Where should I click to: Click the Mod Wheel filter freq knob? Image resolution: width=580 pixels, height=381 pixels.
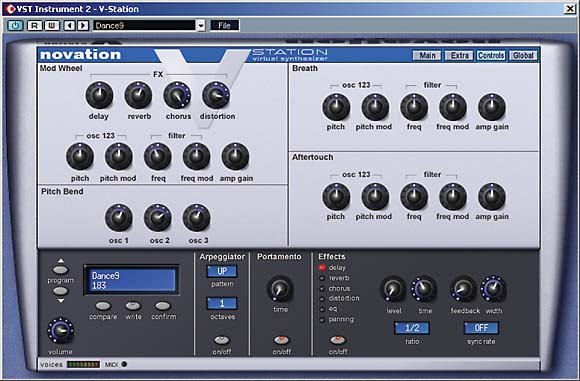click(x=158, y=157)
